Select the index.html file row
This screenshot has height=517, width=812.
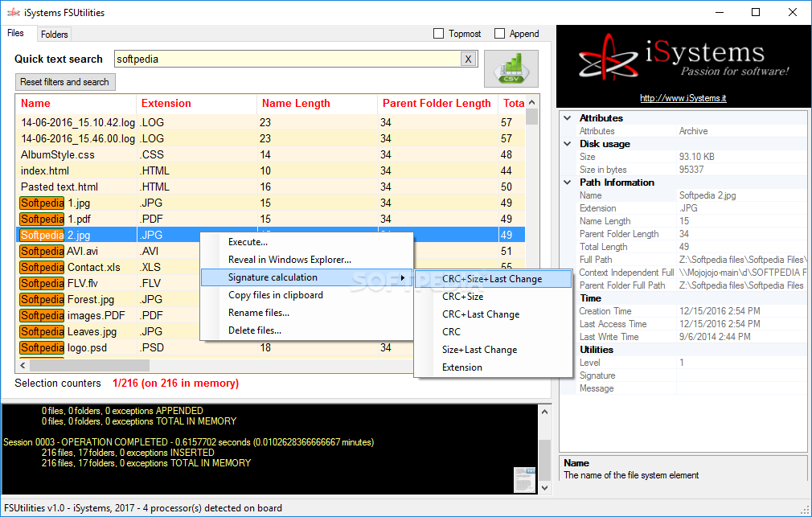point(271,171)
